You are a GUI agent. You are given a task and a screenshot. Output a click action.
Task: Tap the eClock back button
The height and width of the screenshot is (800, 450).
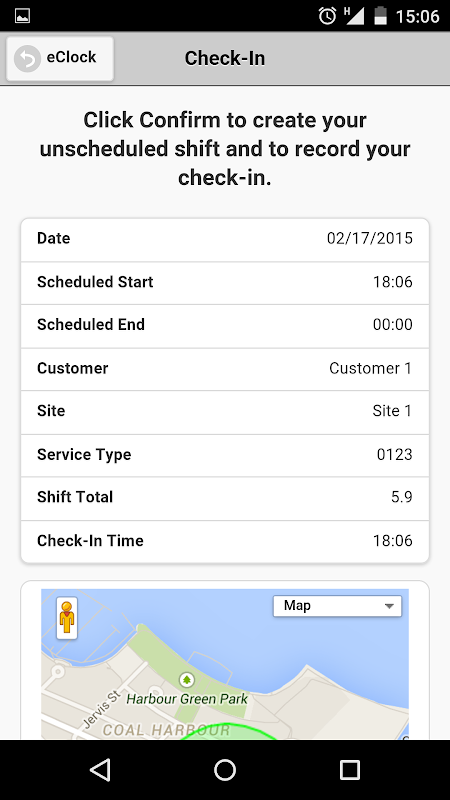[x=60, y=58]
